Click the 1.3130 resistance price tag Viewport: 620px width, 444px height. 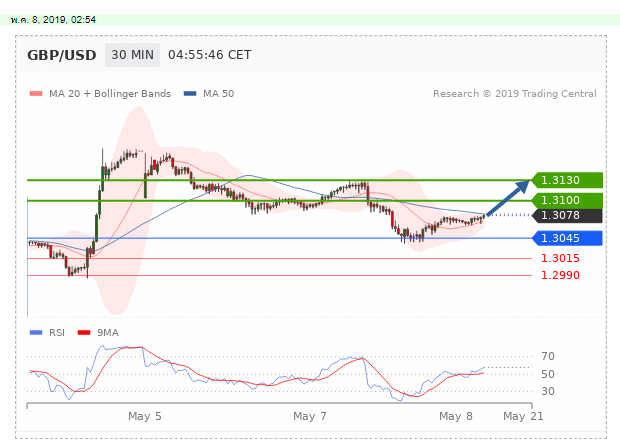coord(567,180)
